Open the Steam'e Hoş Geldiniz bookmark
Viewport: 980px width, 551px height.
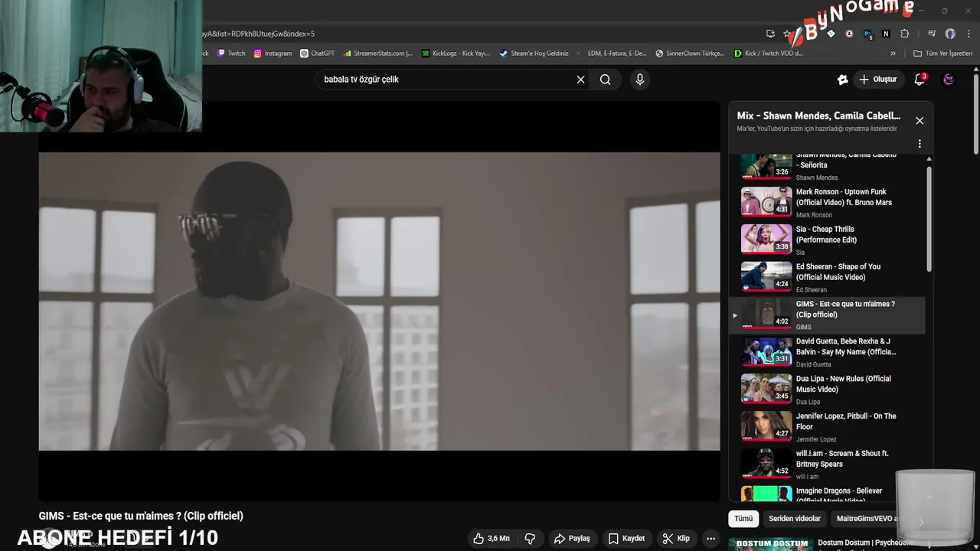click(x=534, y=54)
